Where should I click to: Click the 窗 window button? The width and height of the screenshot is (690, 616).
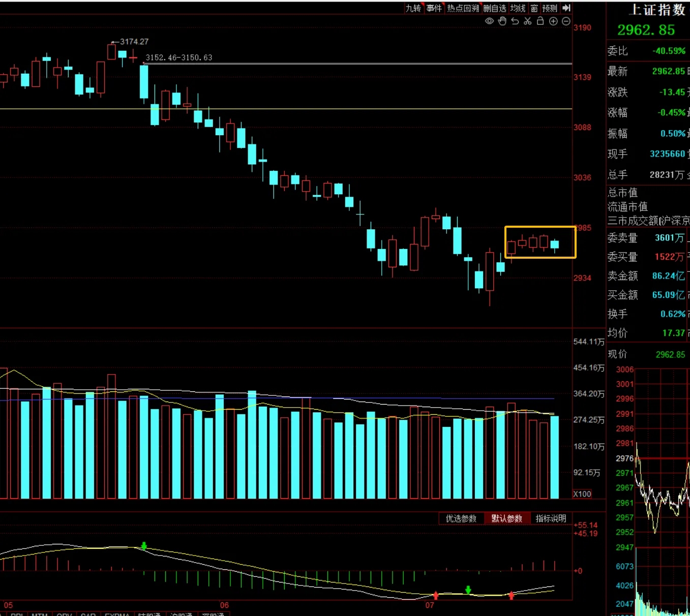click(534, 8)
